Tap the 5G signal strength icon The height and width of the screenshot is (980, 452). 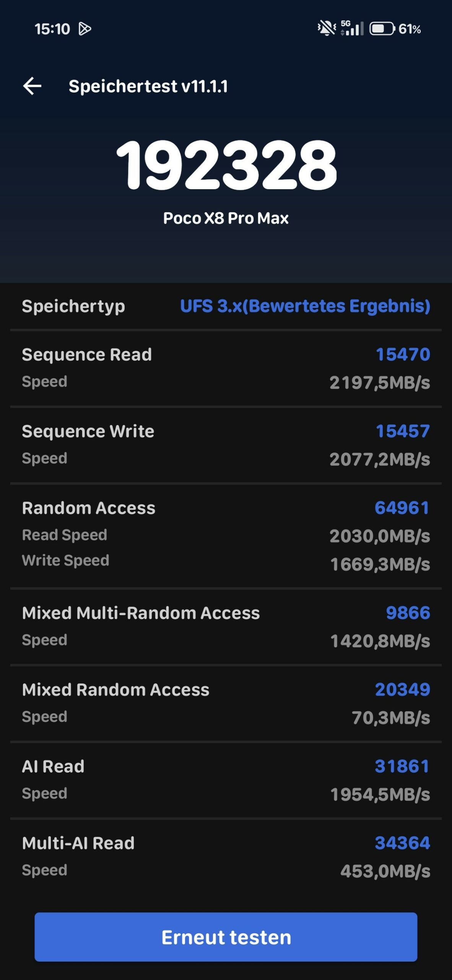pyautogui.click(x=352, y=28)
